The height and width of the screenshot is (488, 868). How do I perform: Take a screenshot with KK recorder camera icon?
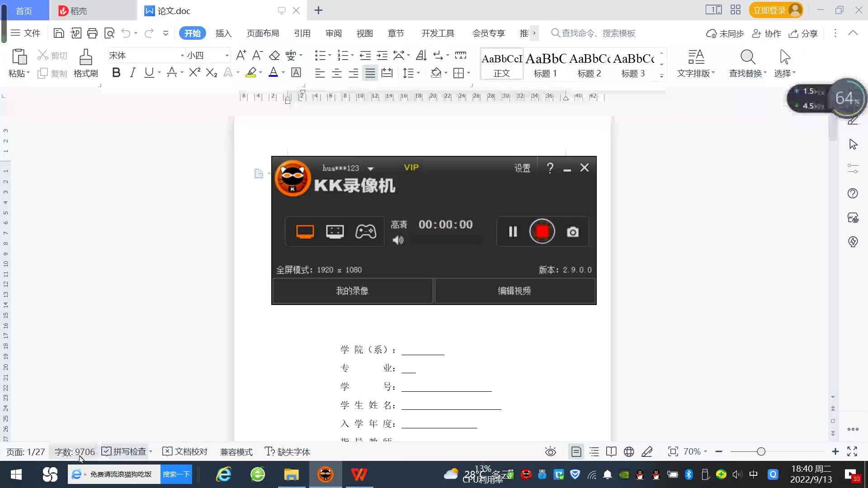[x=573, y=232]
